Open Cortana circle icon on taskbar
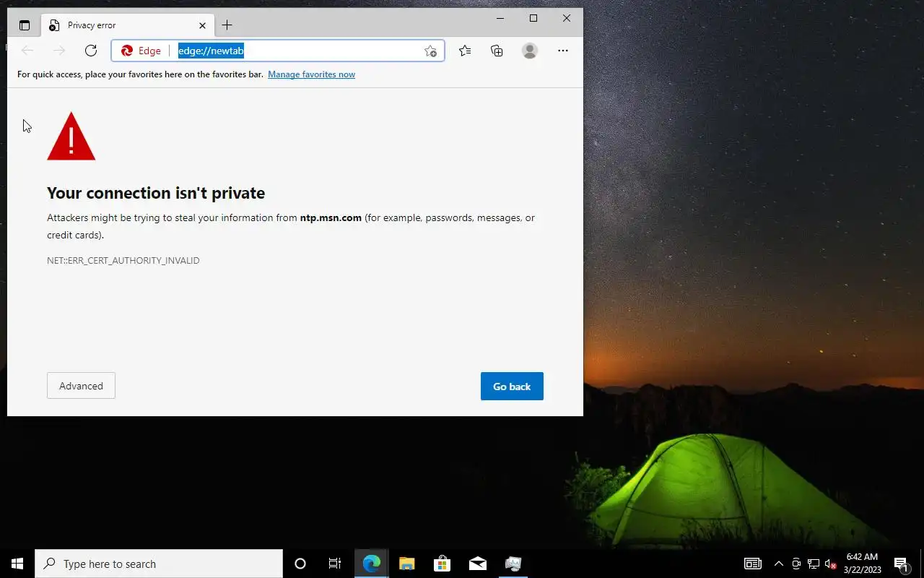This screenshot has height=578, width=924. pos(300,564)
